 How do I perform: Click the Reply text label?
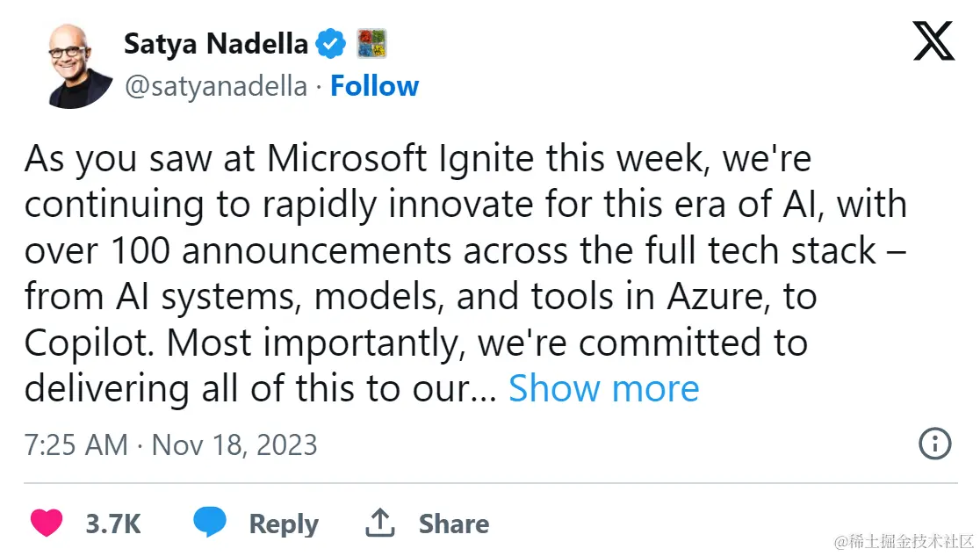pos(283,524)
